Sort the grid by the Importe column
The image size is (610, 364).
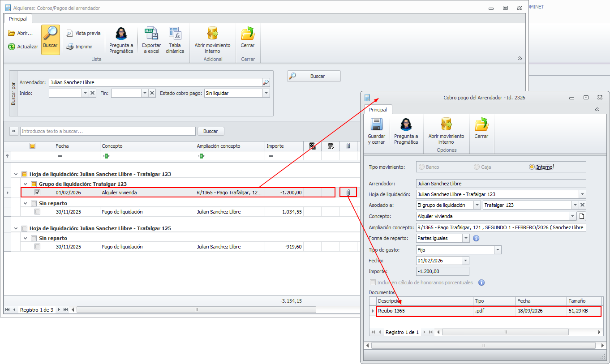coord(284,146)
